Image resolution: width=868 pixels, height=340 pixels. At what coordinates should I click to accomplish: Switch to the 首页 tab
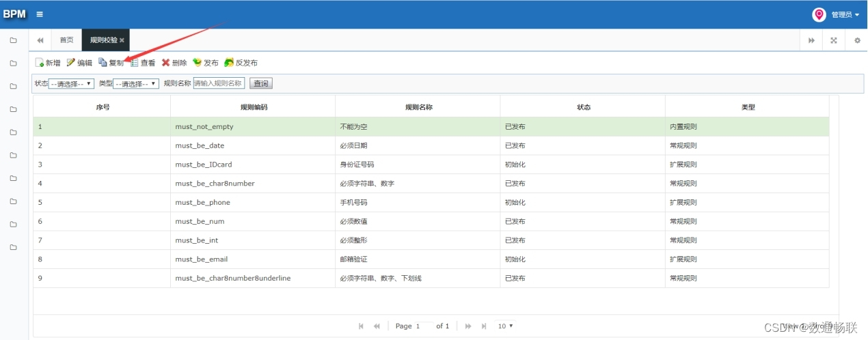click(x=66, y=40)
